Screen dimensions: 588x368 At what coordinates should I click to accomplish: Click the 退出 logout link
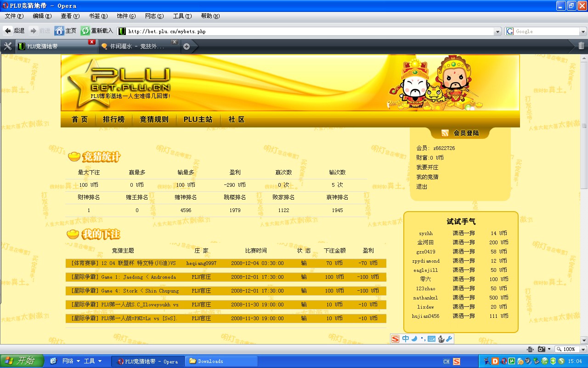(422, 187)
